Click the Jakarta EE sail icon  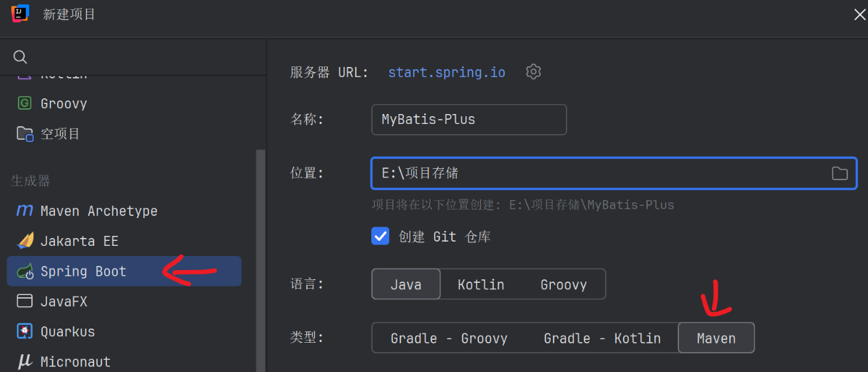(x=25, y=241)
